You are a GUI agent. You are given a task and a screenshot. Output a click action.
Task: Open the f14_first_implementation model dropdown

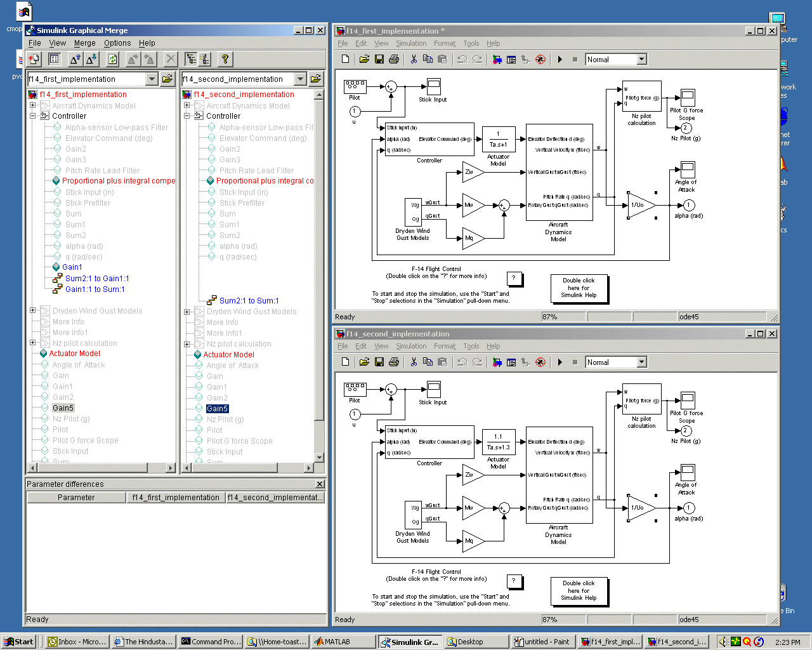152,79
